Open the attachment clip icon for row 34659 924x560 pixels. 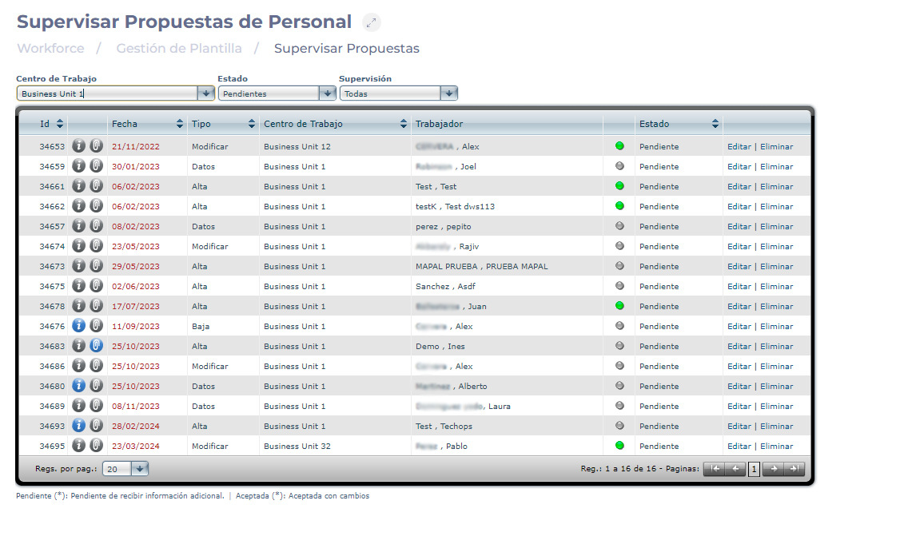click(96, 166)
